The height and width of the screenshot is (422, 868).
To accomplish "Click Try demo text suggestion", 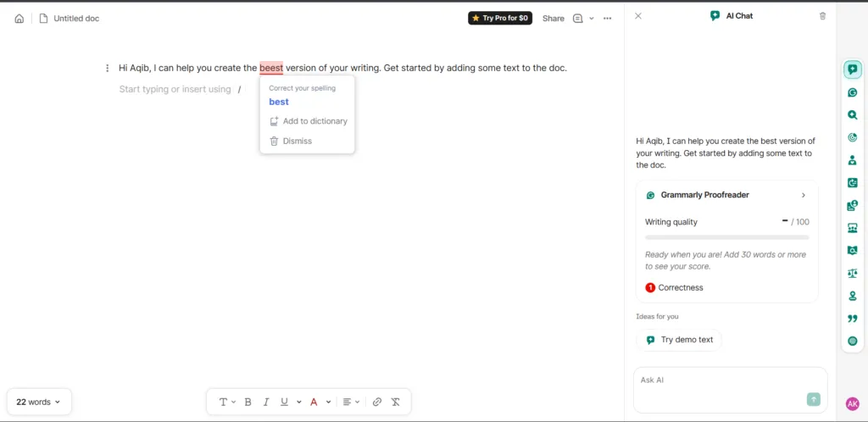I will [679, 340].
